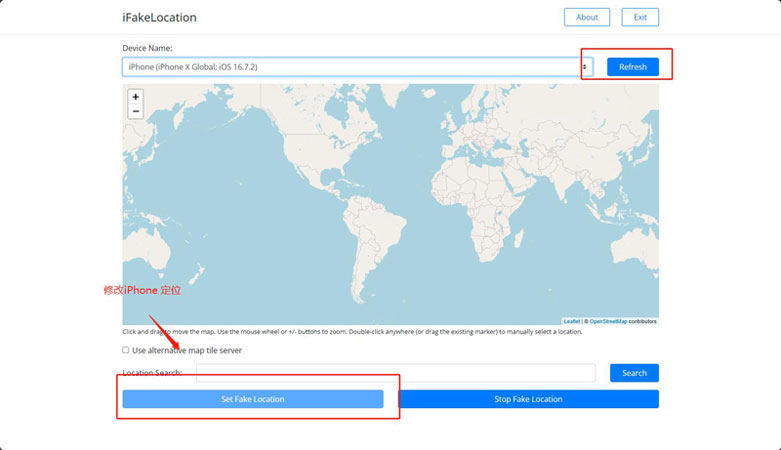Click North America on the world map
The height and width of the screenshot is (450, 781).
tap(300, 160)
